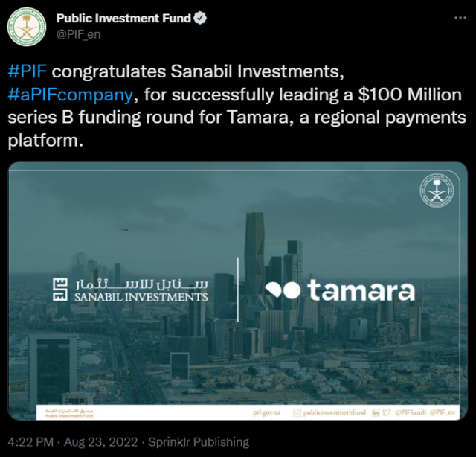Click the tamara wordmark in the image
The height and width of the screenshot is (457, 476).
361,290
